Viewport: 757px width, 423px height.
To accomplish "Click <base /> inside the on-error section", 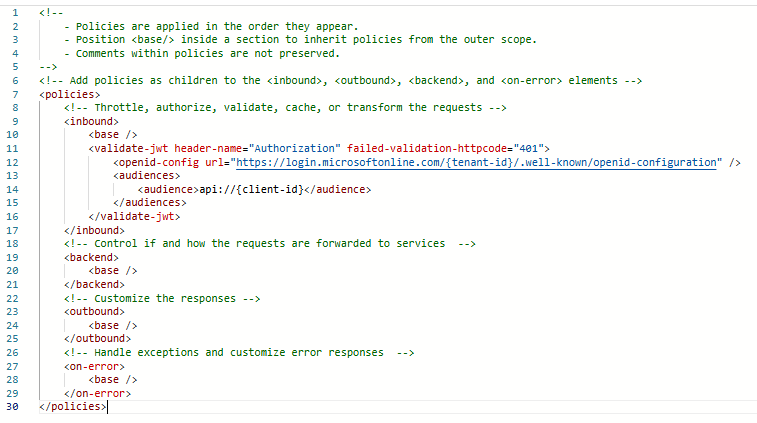I will click(x=113, y=380).
